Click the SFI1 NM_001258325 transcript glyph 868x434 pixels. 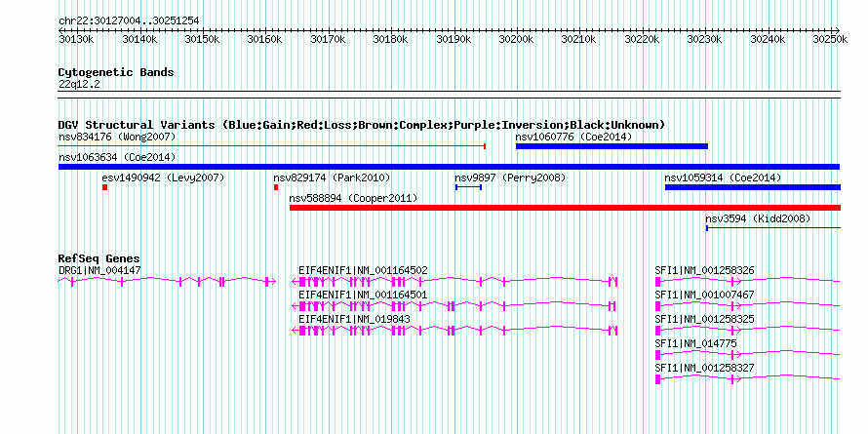click(x=748, y=331)
